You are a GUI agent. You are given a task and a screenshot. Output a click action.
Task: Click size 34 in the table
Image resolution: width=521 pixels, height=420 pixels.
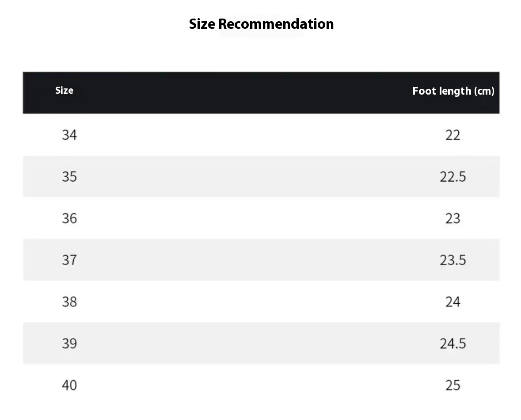pyautogui.click(x=69, y=135)
